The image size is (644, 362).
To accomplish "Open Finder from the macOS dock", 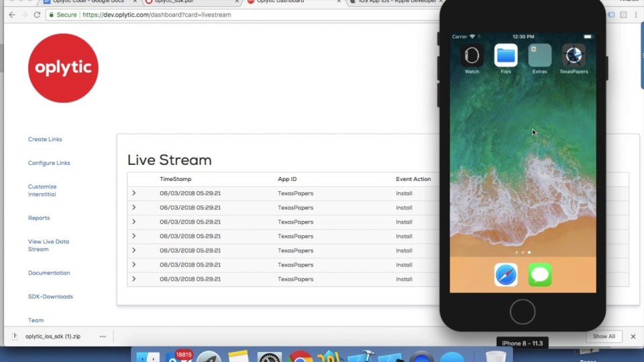I will point(148,356).
